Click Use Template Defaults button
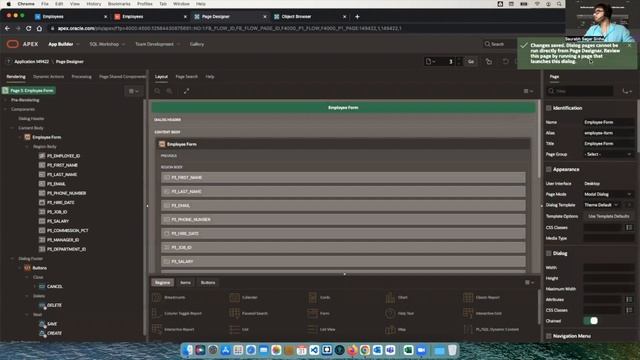This screenshot has height=360, width=640. coord(609,216)
